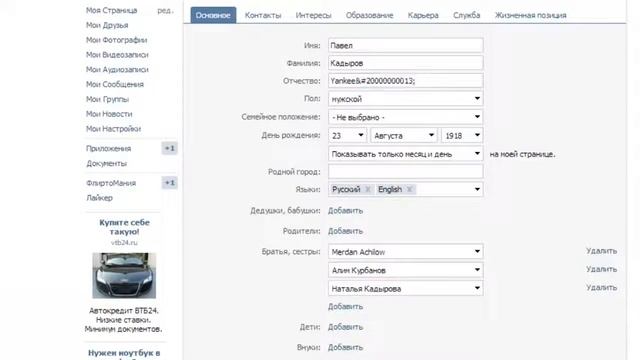Image resolution: width=640 pixels, height=360 pixels.
Task: Open Моя Страница in sidebar
Action: [111, 10]
